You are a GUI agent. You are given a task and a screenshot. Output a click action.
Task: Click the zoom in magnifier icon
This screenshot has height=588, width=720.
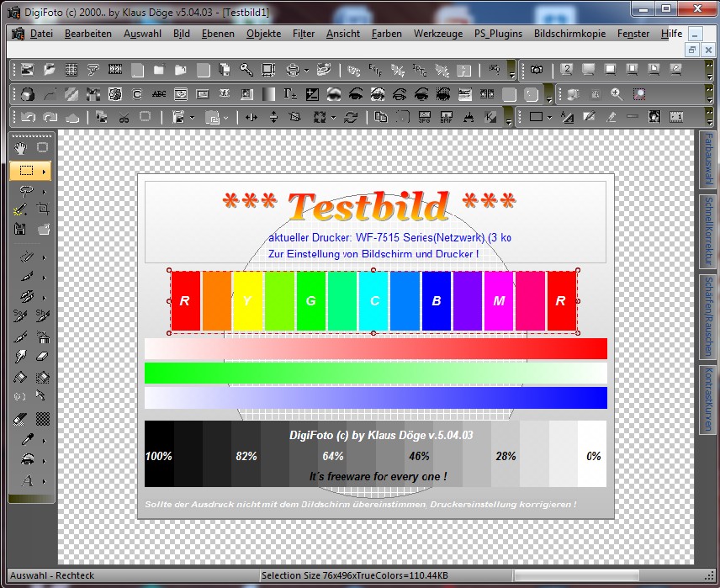617,94
